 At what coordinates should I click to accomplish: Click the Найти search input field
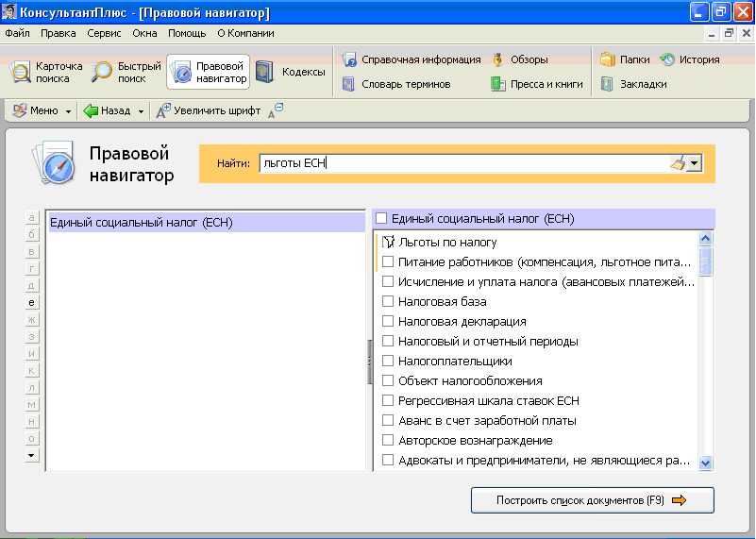(x=463, y=163)
